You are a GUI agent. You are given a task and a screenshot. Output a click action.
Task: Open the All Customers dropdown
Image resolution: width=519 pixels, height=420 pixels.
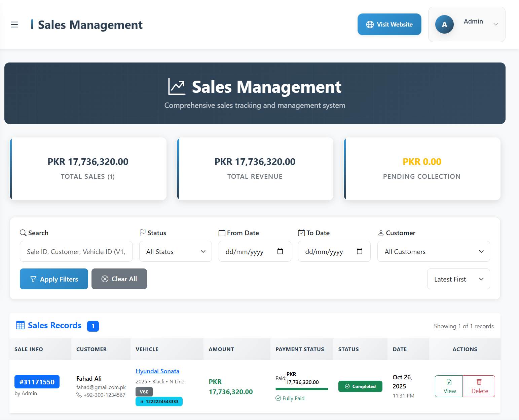pos(433,251)
